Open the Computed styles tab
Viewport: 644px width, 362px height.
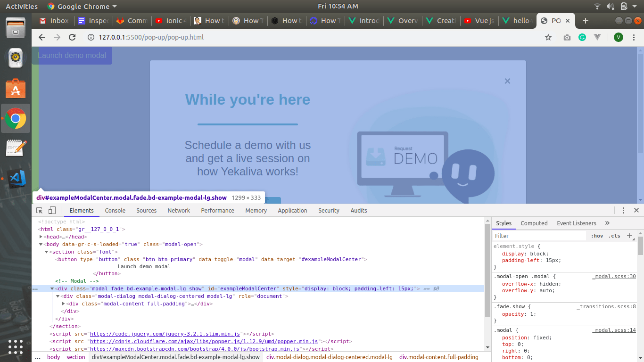pyautogui.click(x=534, y=223)
